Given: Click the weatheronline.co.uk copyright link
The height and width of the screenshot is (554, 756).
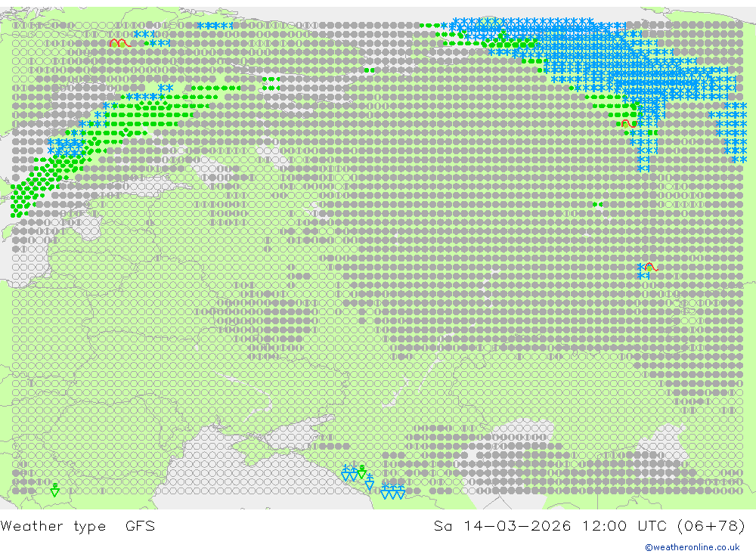Looking at the screenshot, I should (692, 547).
